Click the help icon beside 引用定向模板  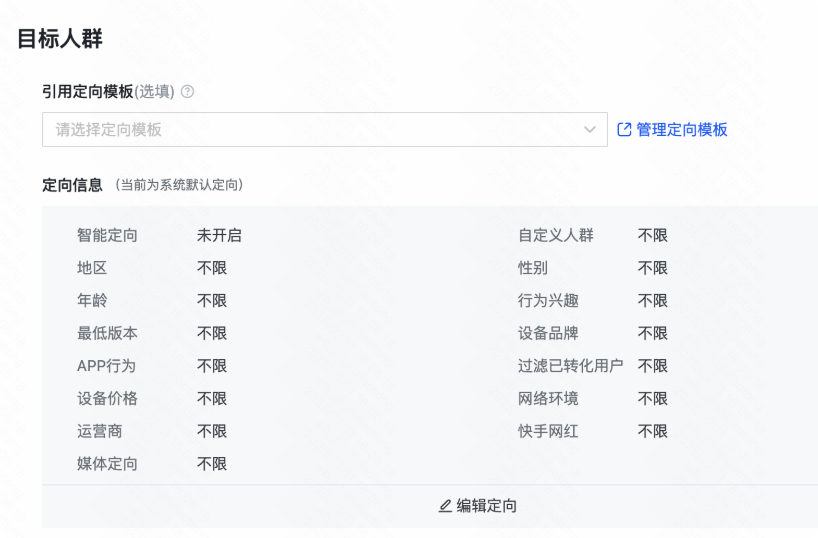pyautogui.click(x=187, y=92)
